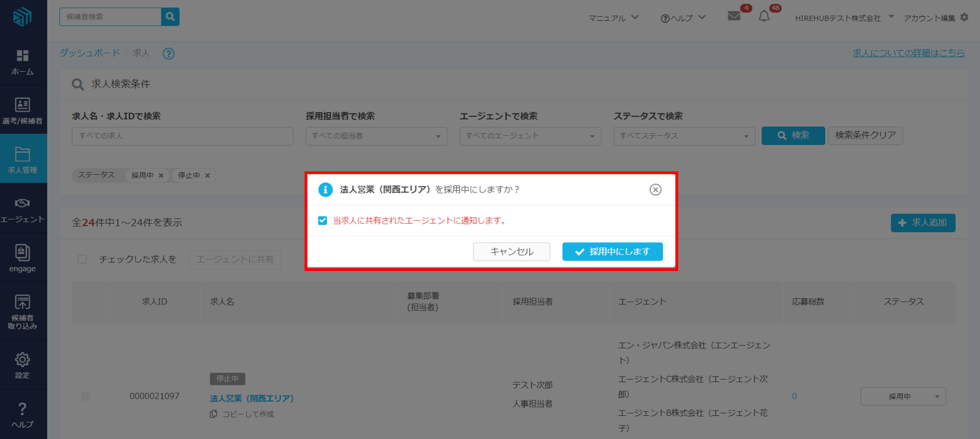This screenshot has height=439, width=980.
Task: Uncheck the notify shared agents checkbox
Action: [x=323, y=221]
